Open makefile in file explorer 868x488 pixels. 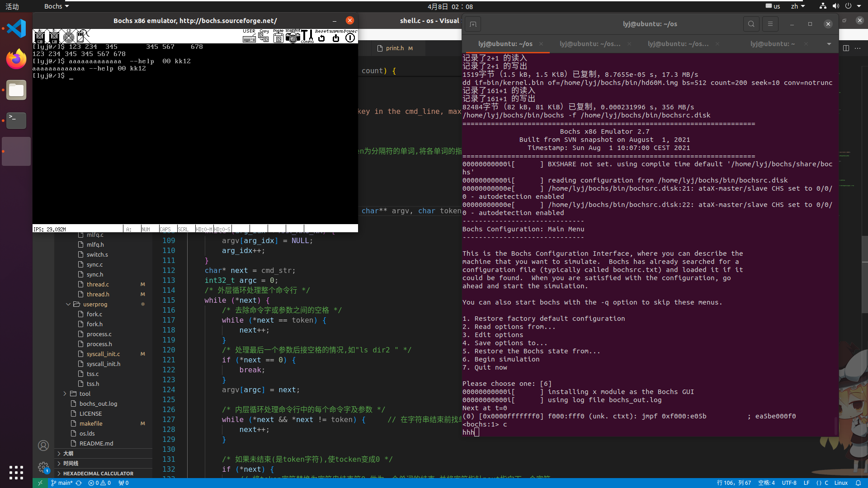[x=104, y=423]
